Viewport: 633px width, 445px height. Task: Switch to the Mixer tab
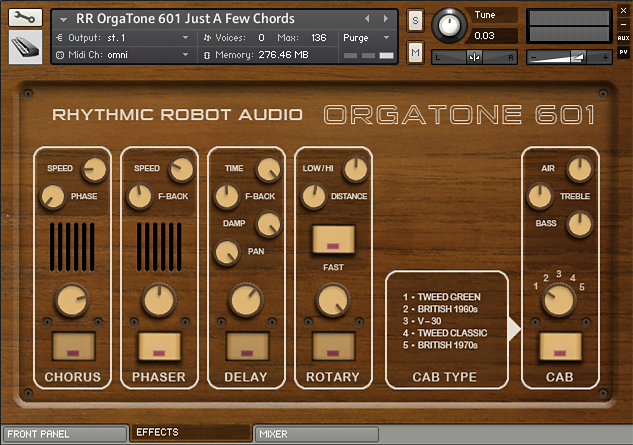pos(316,434)
